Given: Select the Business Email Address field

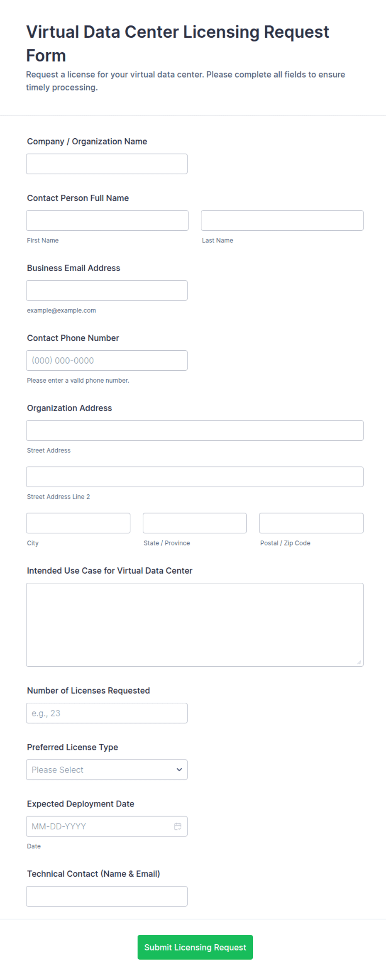Looking at the screenshot, I should point(107,291).
